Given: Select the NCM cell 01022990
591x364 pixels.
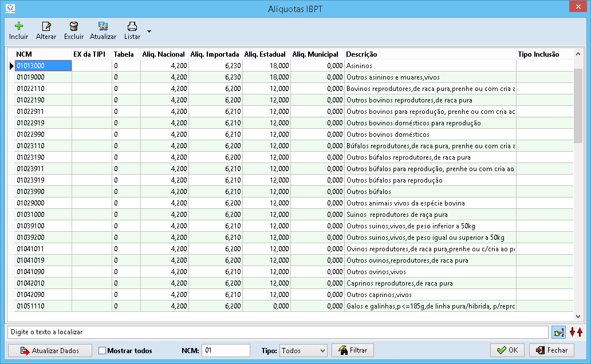Looking at the screenshot, I should pyautogui.click(x=43, y=134).
